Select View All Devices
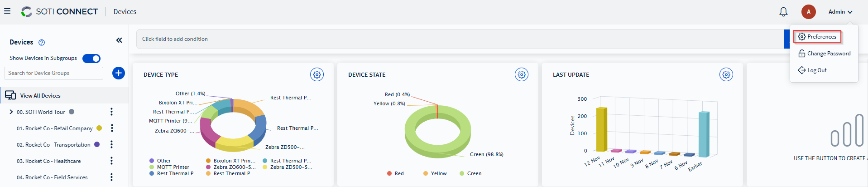Viewport: 868px width, 187px height. pyautogui.click(x=40, y=96)
